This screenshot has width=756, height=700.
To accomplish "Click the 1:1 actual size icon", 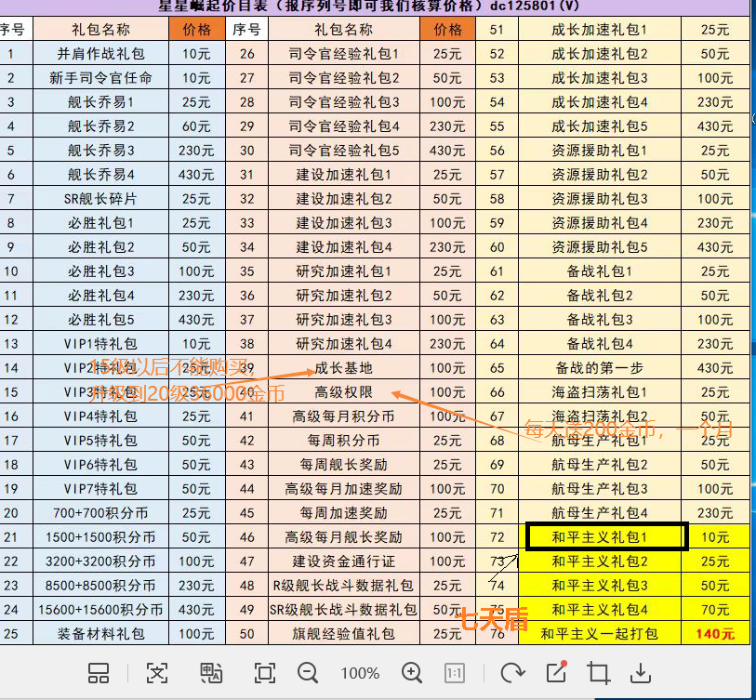I will (x=455, y=673).
